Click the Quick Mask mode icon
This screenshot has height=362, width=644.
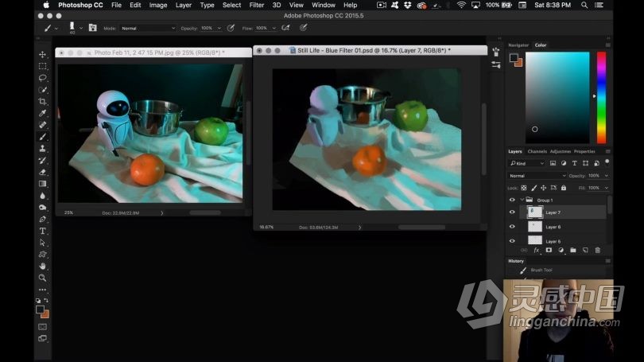[42, 327]
